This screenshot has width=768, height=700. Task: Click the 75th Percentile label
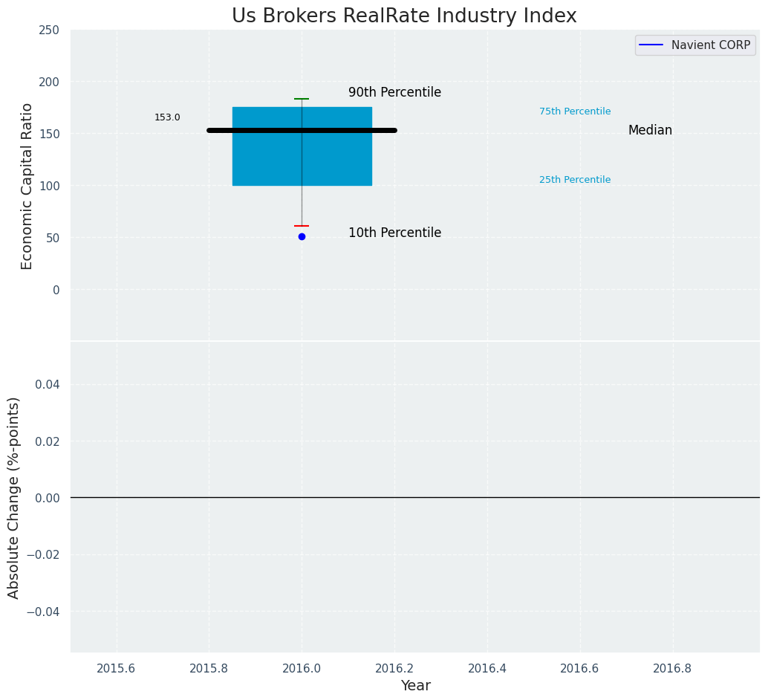click(x=575, y=111)
